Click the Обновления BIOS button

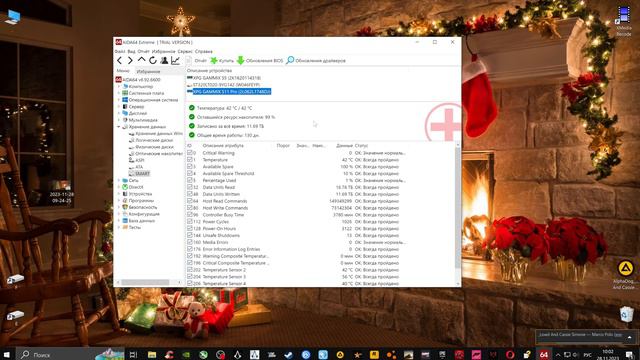pyautogui.click(x=260, y=60)
